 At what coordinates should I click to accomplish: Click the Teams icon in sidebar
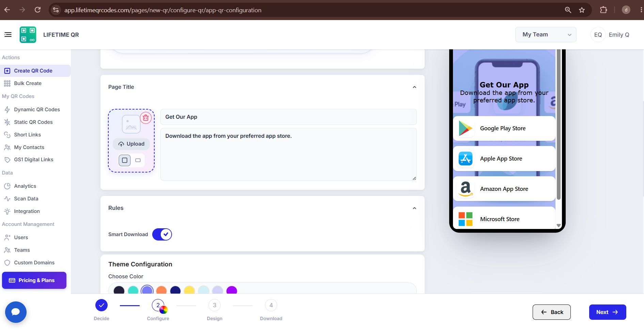pos(7,250)
